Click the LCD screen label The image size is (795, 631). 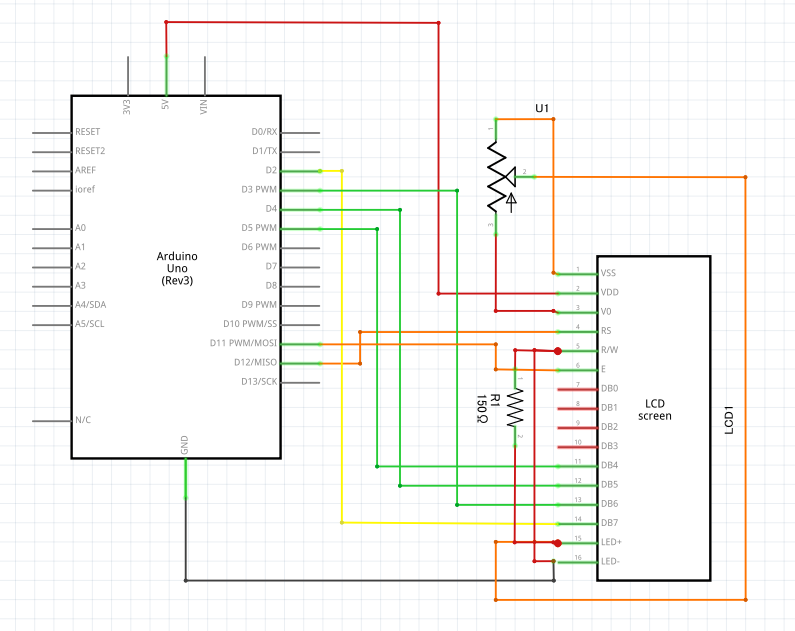click(655, 410)
